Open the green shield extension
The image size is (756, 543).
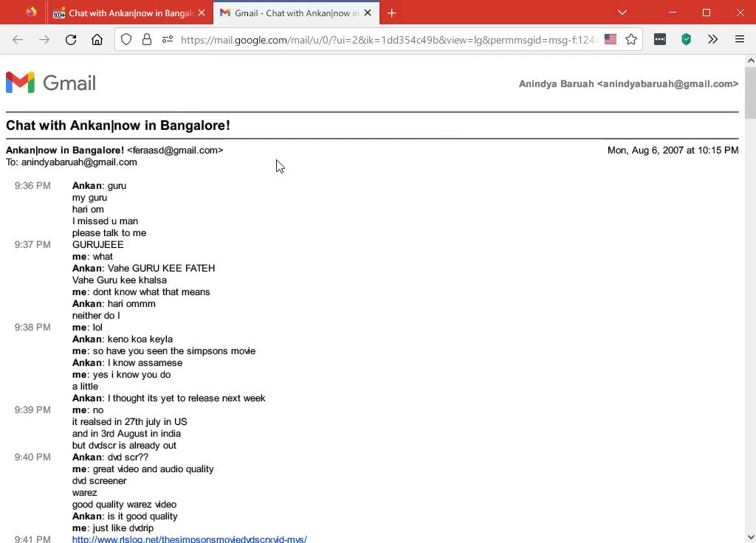pos(686,40)
